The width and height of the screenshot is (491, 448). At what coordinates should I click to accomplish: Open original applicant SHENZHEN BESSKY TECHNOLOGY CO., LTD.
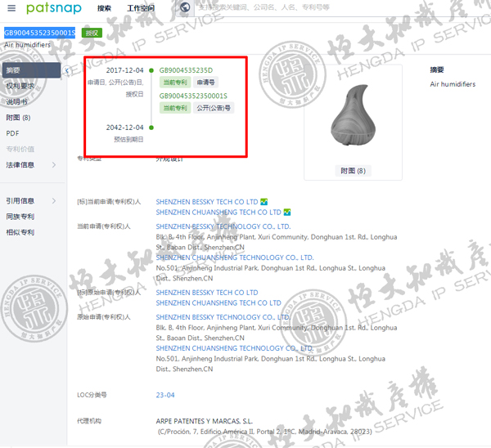(223, 317)
